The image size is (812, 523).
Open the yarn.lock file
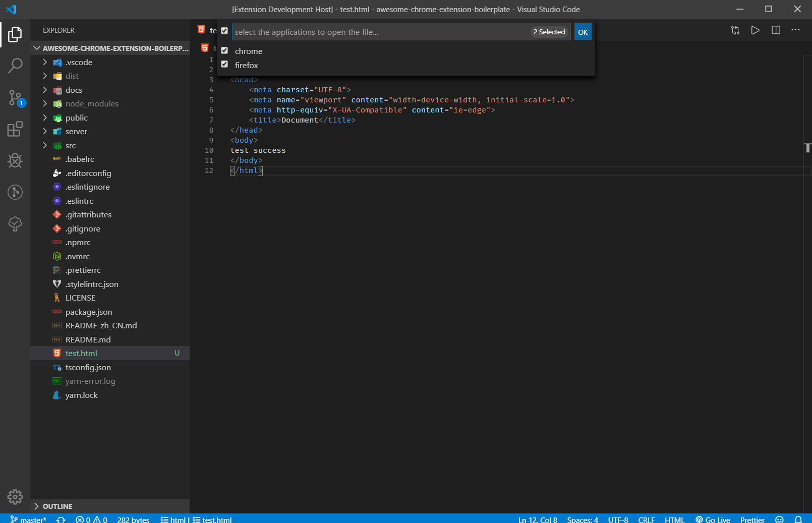pos(110,395)
